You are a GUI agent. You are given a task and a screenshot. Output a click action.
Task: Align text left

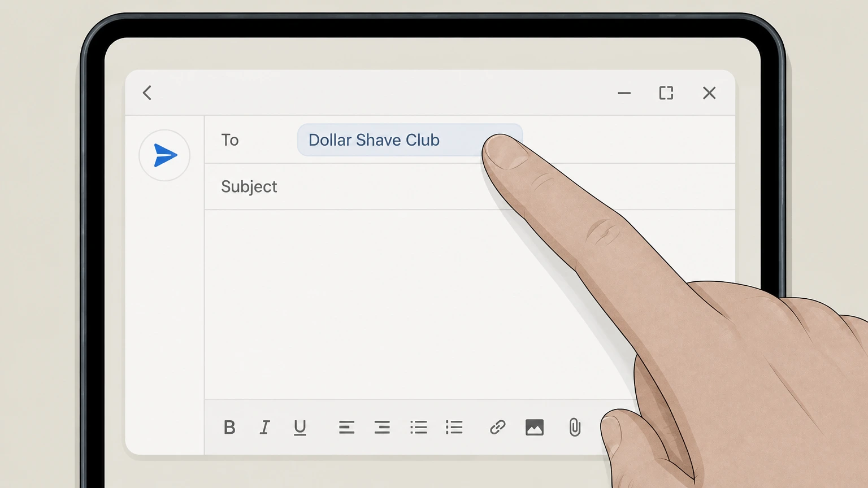(346, 428)
